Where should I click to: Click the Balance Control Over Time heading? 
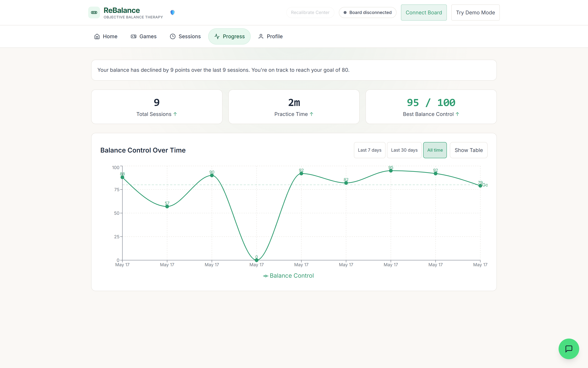coord(143,150)
